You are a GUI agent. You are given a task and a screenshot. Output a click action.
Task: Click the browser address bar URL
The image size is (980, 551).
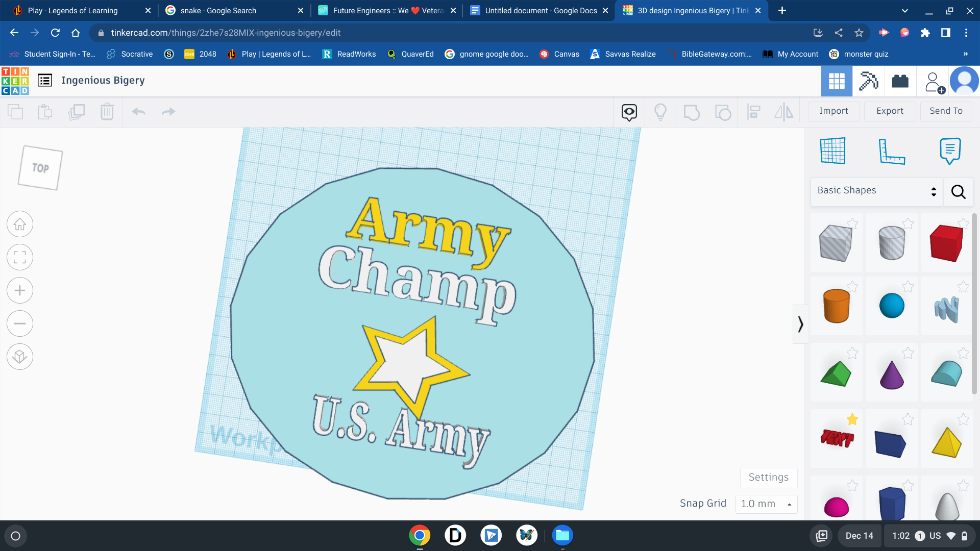pos(226,33)
